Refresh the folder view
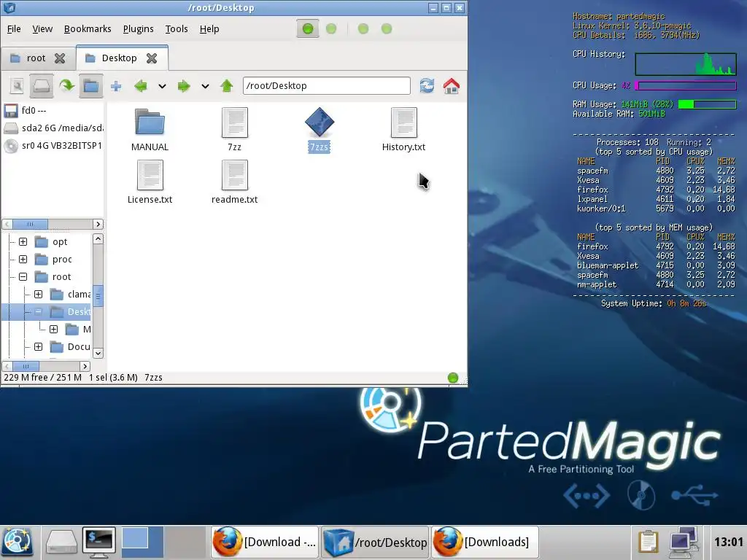 427,86
